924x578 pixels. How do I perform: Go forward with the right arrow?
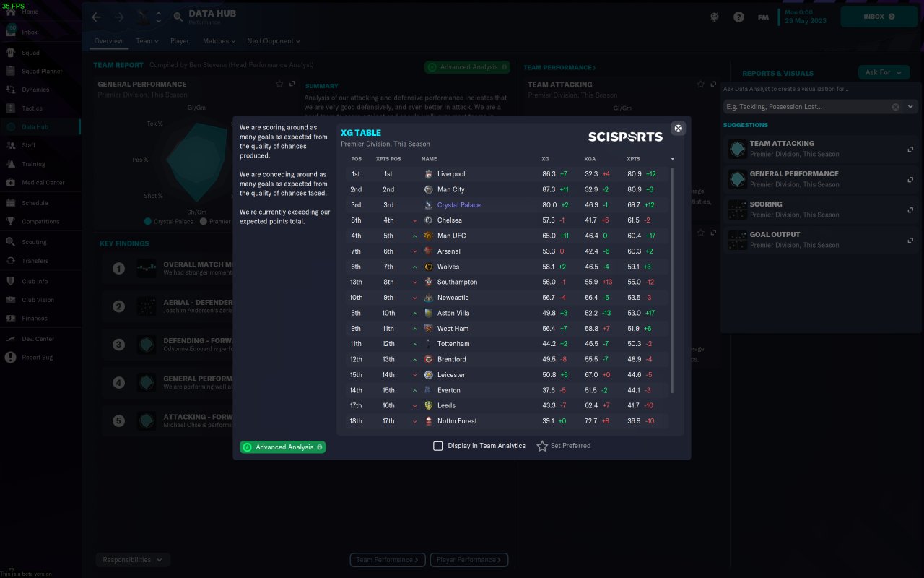click(119, 17)
